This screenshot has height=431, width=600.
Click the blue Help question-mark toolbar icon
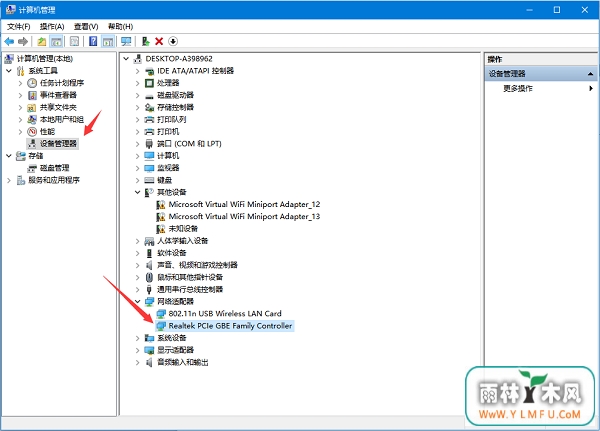click(x=93, y=41)
